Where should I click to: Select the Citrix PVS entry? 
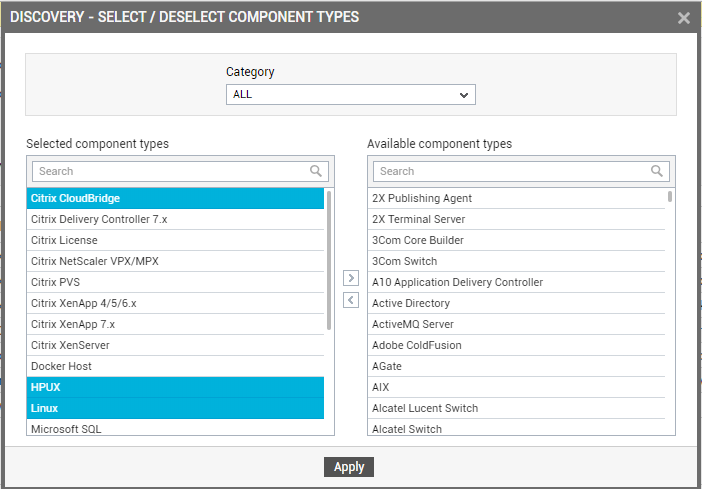[175, 282]
